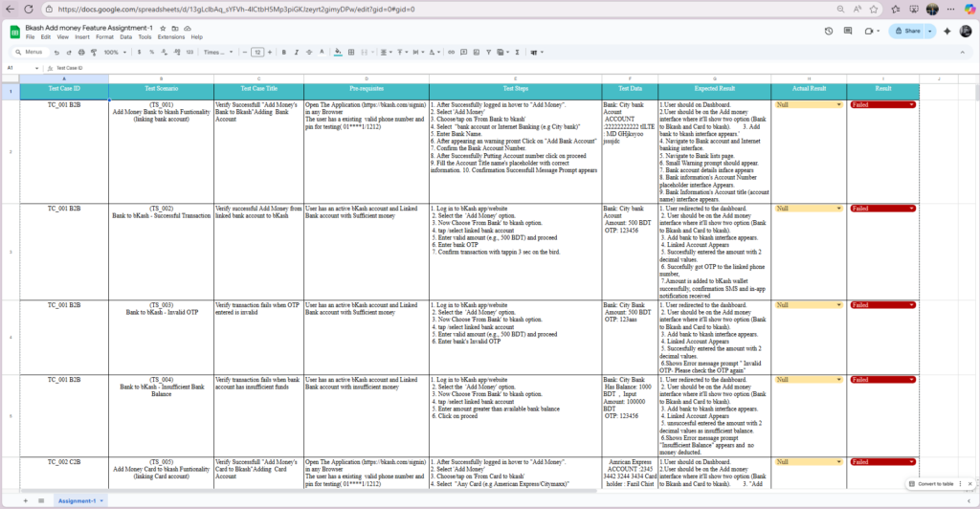Screen dimensions: 980x509
Task: Click the functions sigma icon
Action: point(518,53)
